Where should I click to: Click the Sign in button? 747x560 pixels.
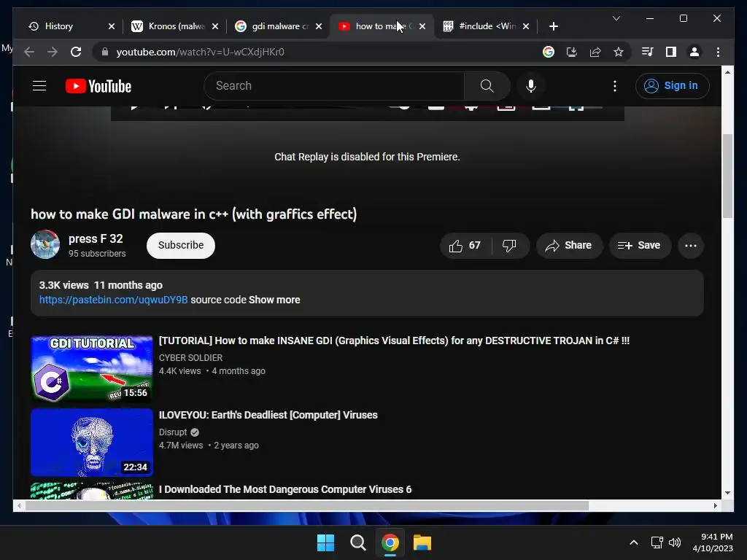[672, 86]
